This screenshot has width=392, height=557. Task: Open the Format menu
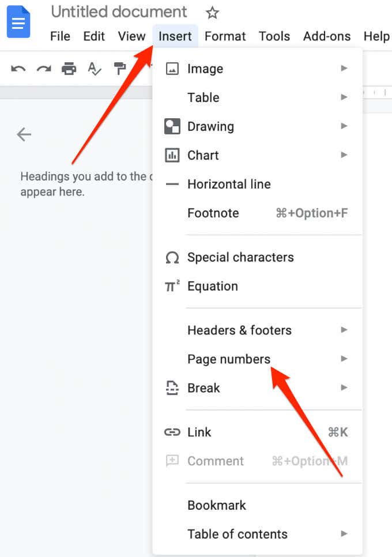[x=225, y=36]
